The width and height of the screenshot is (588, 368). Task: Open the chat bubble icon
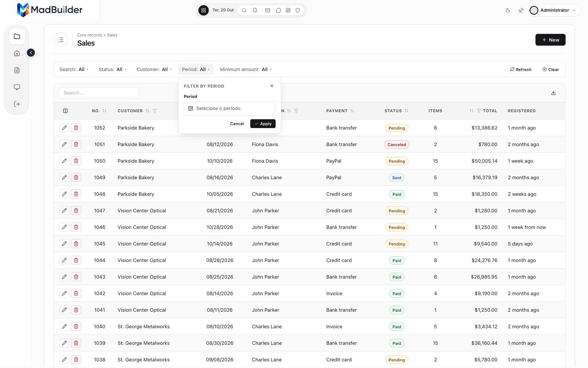click(279, 10)
